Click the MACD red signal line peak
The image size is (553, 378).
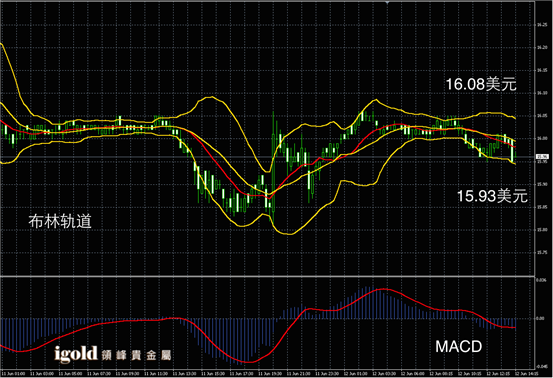point(384,289)
